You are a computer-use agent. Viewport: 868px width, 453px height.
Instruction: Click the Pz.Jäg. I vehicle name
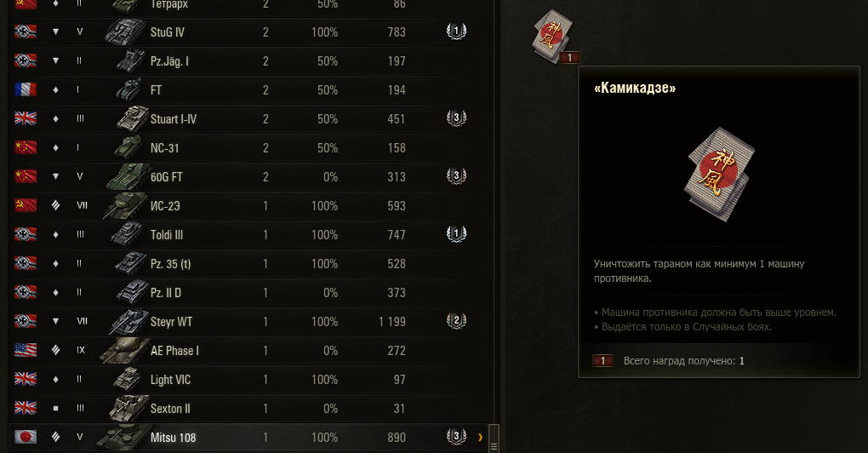pos(169,61)
